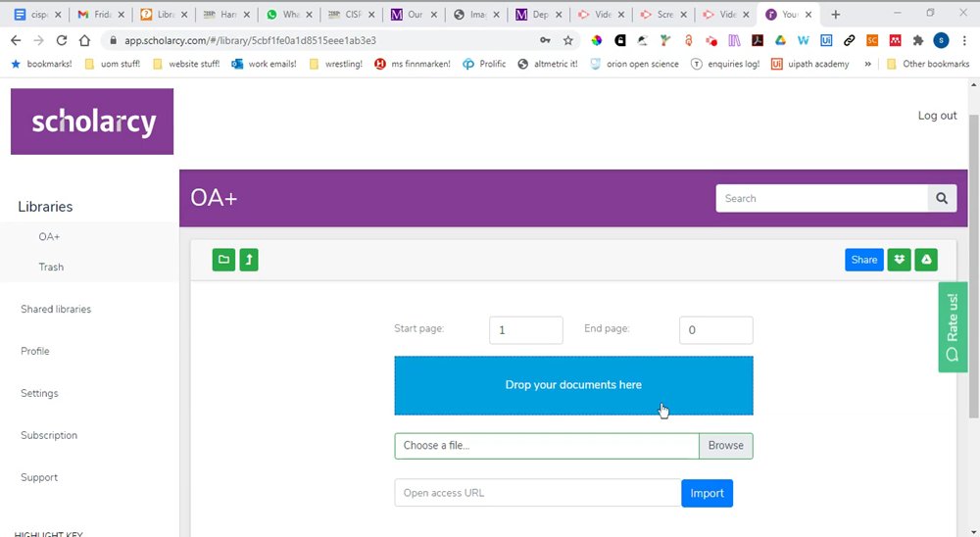Click the Open access URL field
Image resolution: width=980 pixels, height=537 pixels.
tap(538, 493)
